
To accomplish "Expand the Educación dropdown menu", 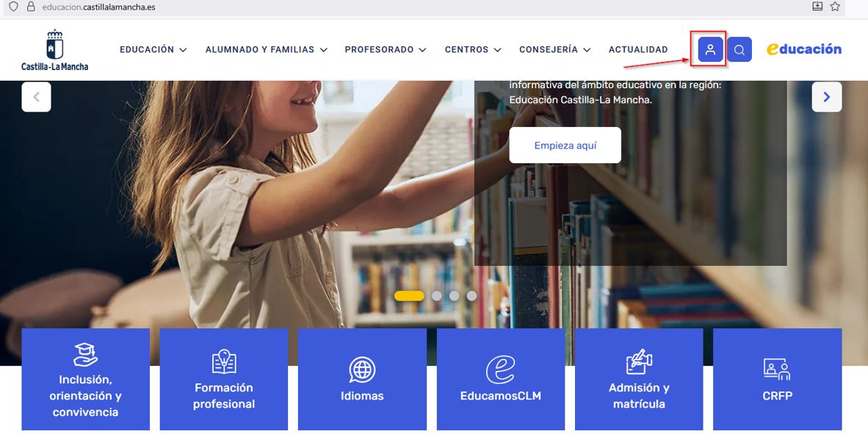I will (153, 49).
